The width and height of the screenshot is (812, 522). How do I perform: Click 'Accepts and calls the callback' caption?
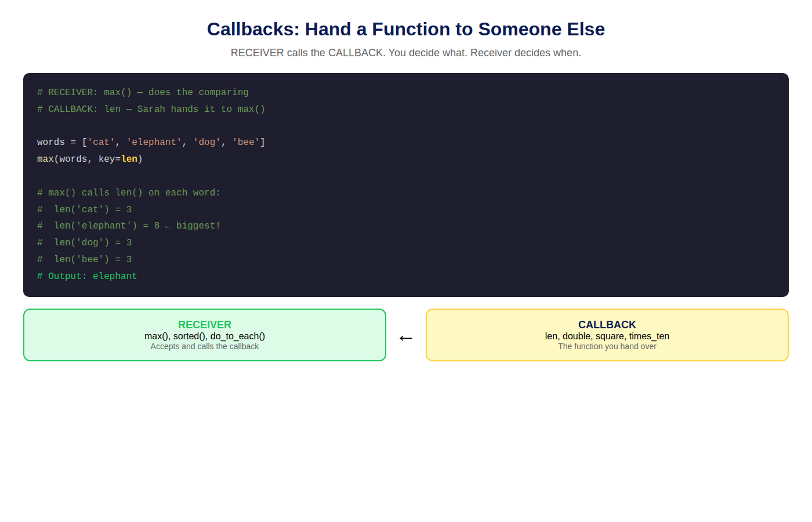205,346
